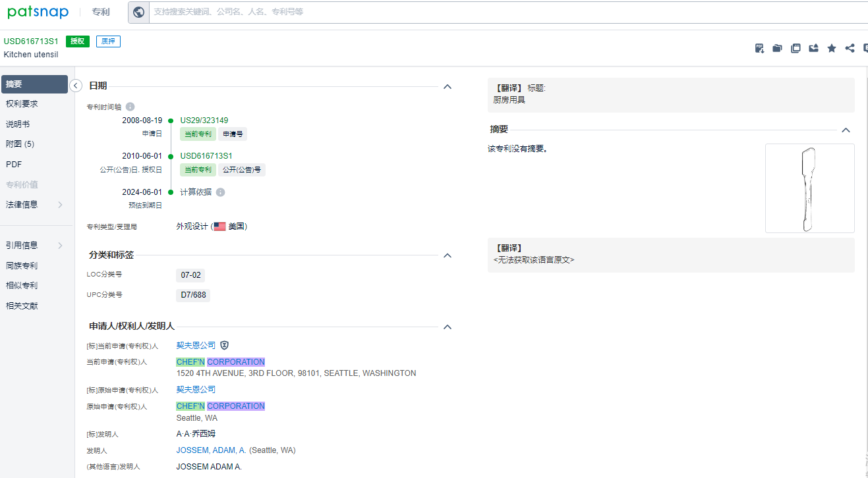Click the globe icon beside search box
This screenshot has height=478, width=868.
[138, 12]
